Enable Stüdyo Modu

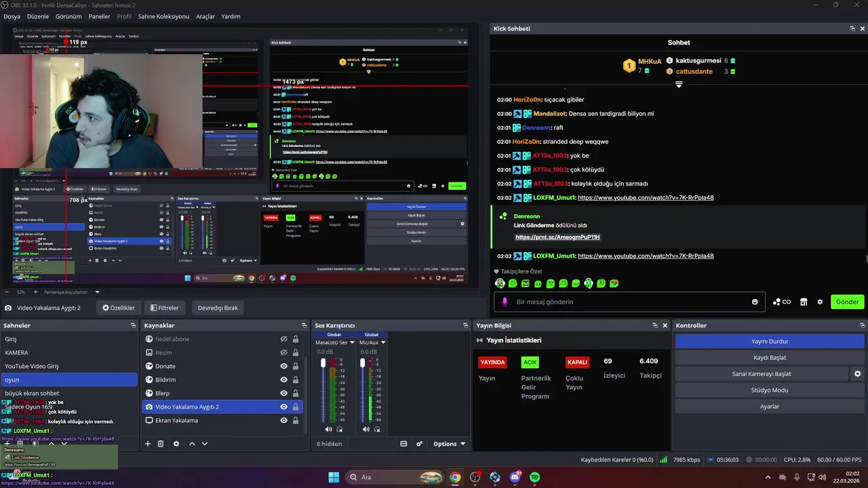pyautogui.click(x=770, y=390)
